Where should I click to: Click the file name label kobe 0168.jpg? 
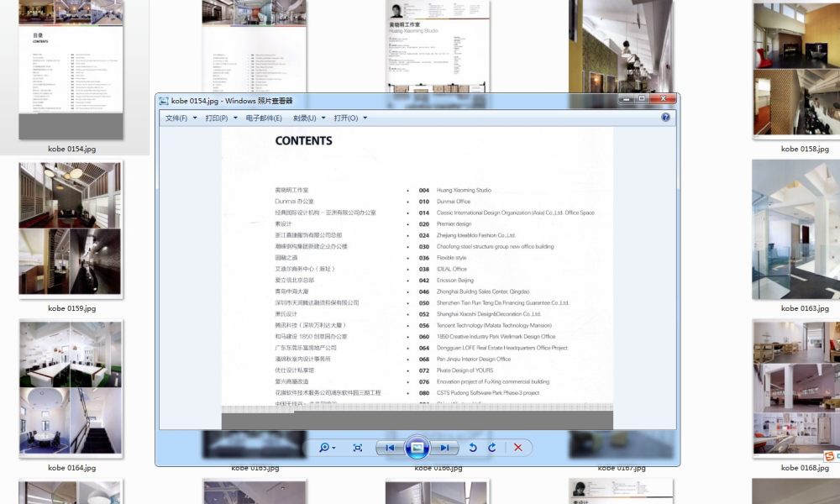[805, 468]
